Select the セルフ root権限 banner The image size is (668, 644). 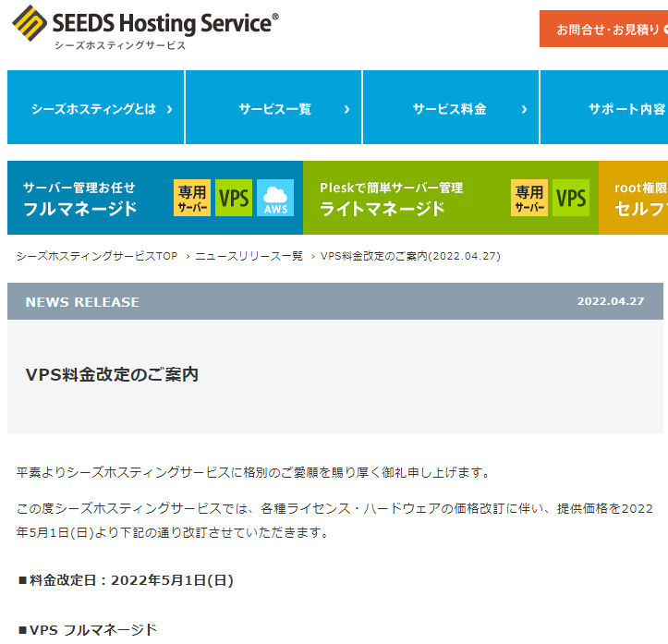633,198
